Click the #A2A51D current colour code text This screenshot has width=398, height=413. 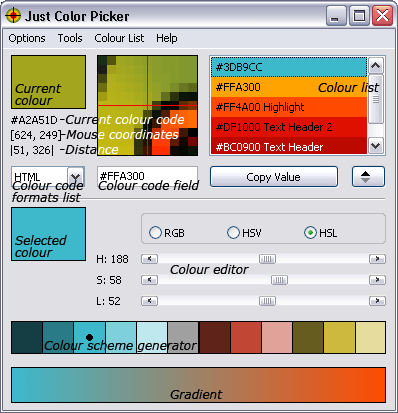point(34,120)
